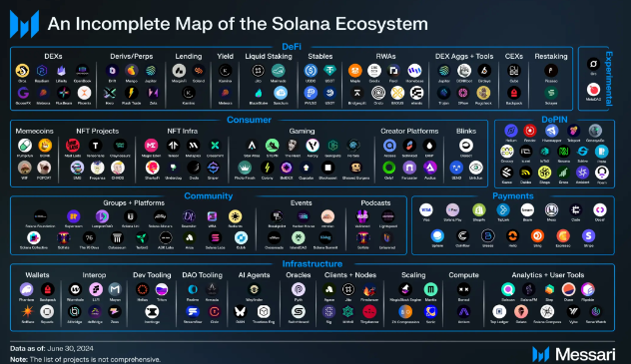Click the Star Atlas icon under Gaming
The width and height of the screenshot is (631, 364).
tap(252, 146)
